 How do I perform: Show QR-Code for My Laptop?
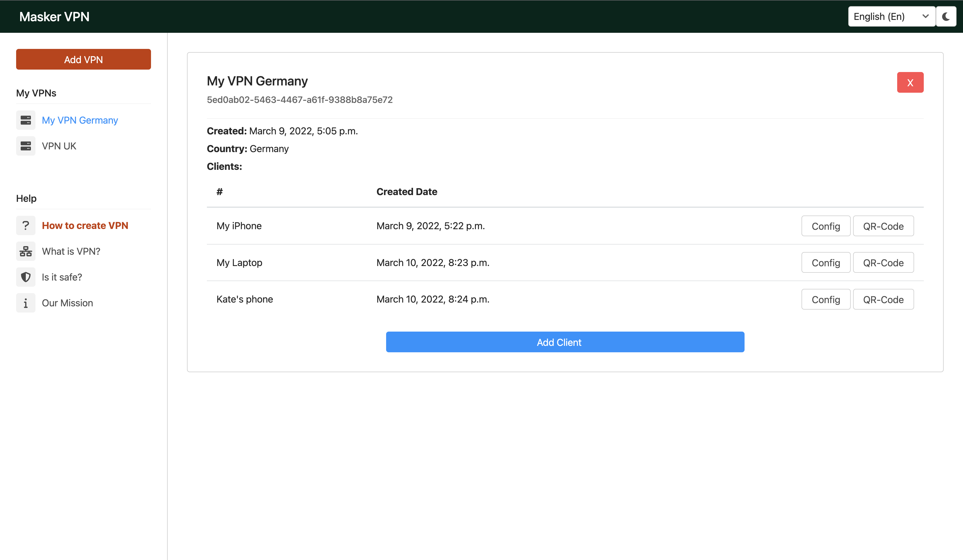pos(883,263)
